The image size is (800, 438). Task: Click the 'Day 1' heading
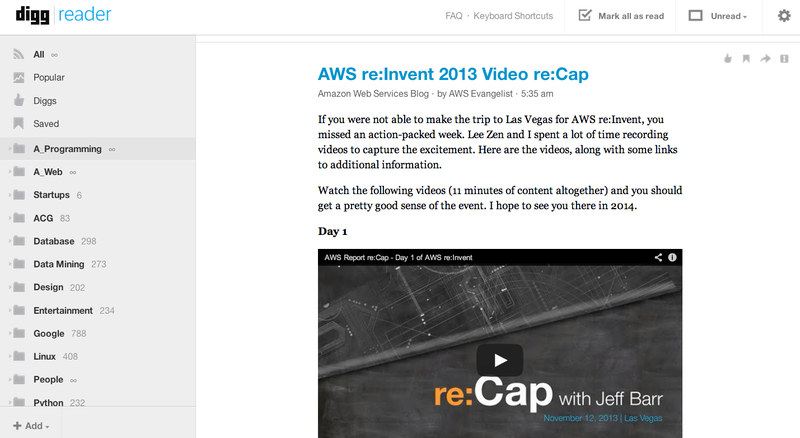coord(333,231)
